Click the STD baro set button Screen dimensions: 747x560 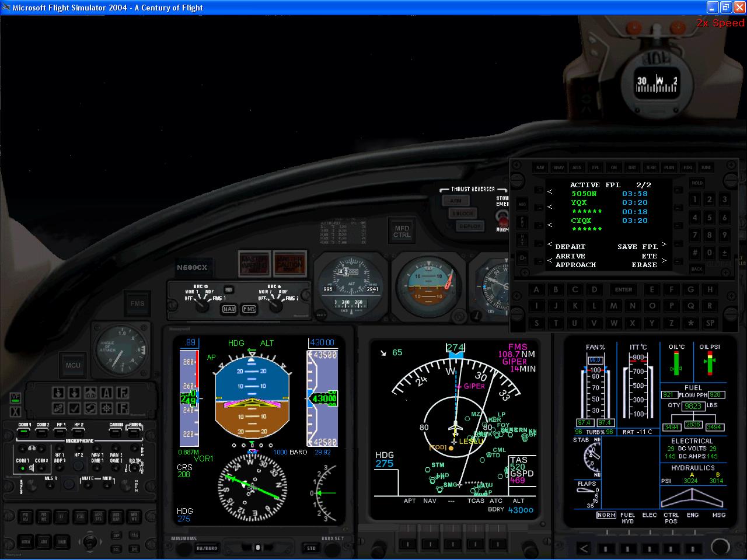[311, 548]
